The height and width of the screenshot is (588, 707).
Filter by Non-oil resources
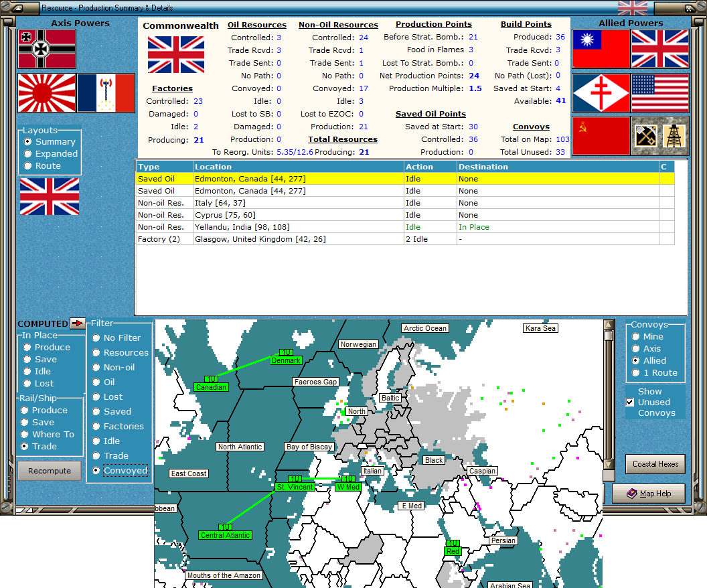[114, 367]
